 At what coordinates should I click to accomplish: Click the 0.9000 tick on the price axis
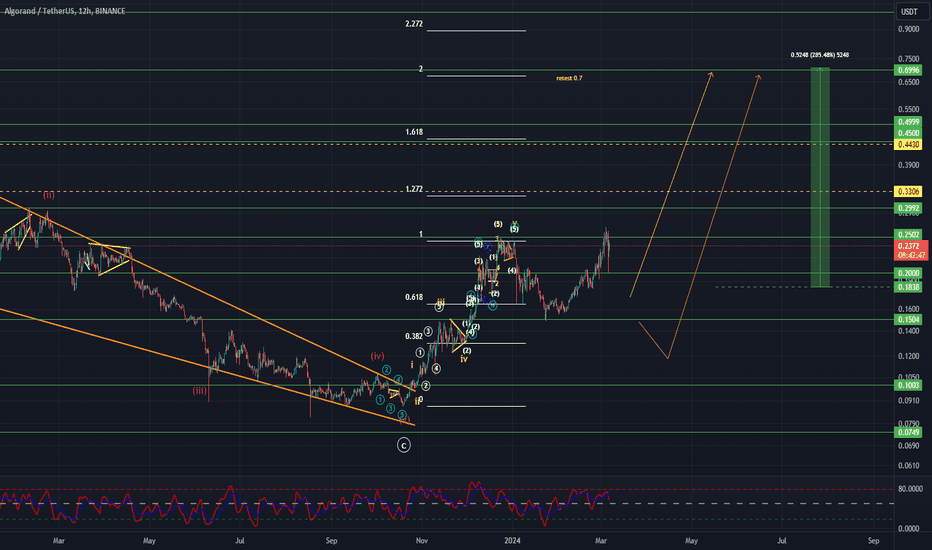tap(908, 29)
